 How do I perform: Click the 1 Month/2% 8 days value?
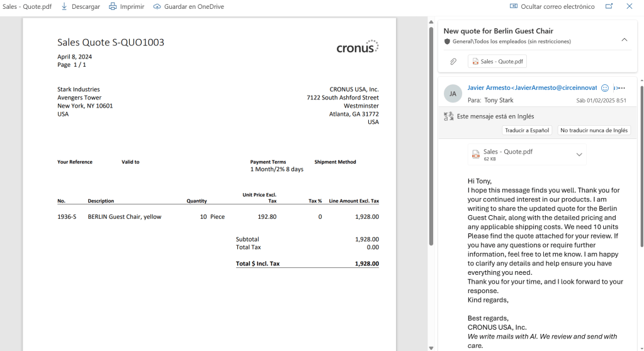(x=277, y=169)
